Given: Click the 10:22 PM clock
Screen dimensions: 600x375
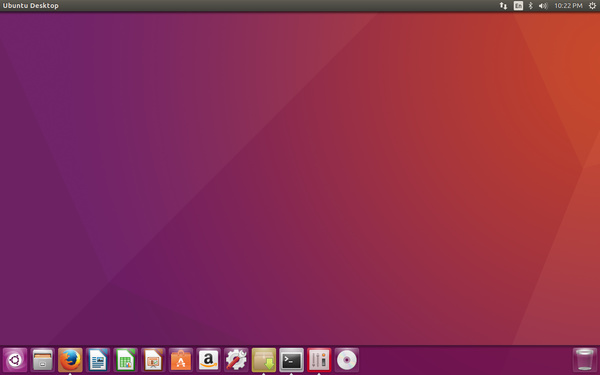Looking at the screenshot, I should coord(568,6).
